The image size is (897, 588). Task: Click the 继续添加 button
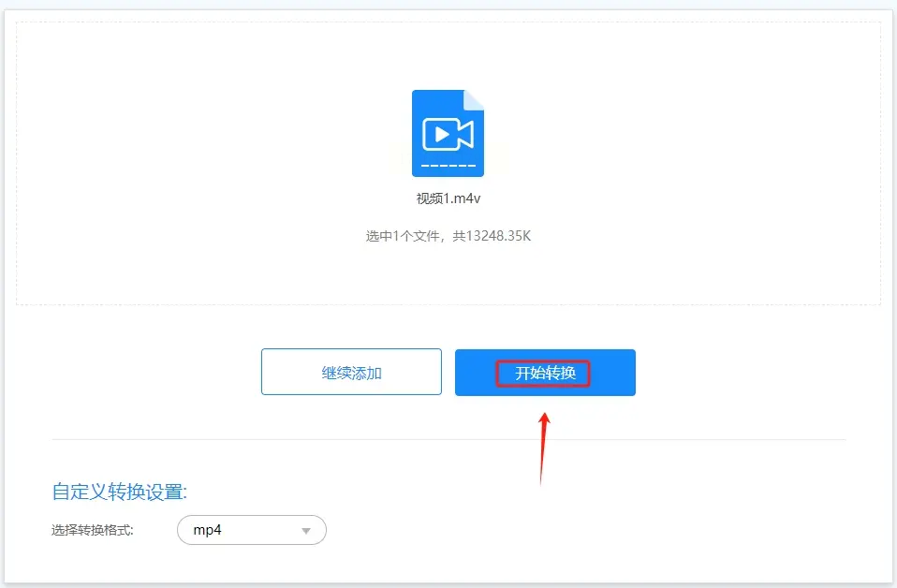[351, 372]
